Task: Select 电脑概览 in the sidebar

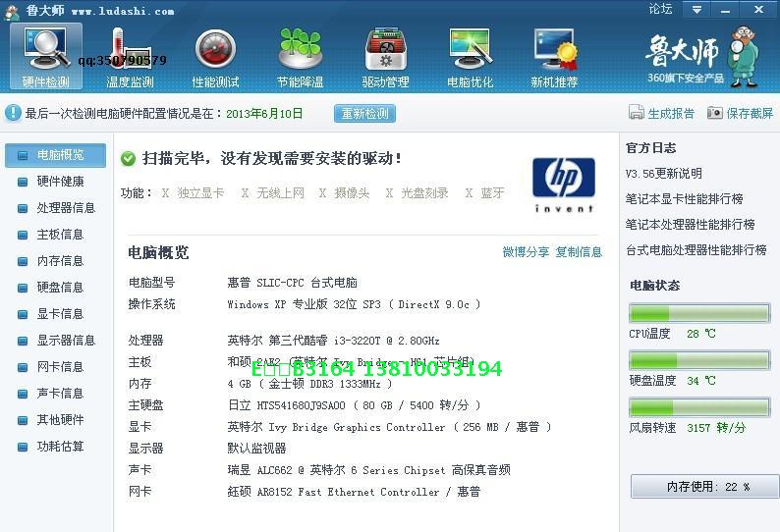Action: pos(56,155)
